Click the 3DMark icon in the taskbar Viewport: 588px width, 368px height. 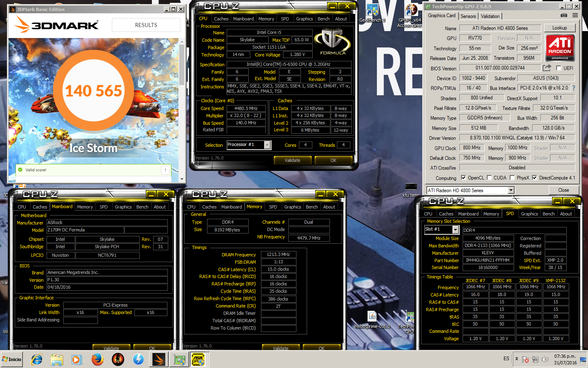tap(158, 359)
